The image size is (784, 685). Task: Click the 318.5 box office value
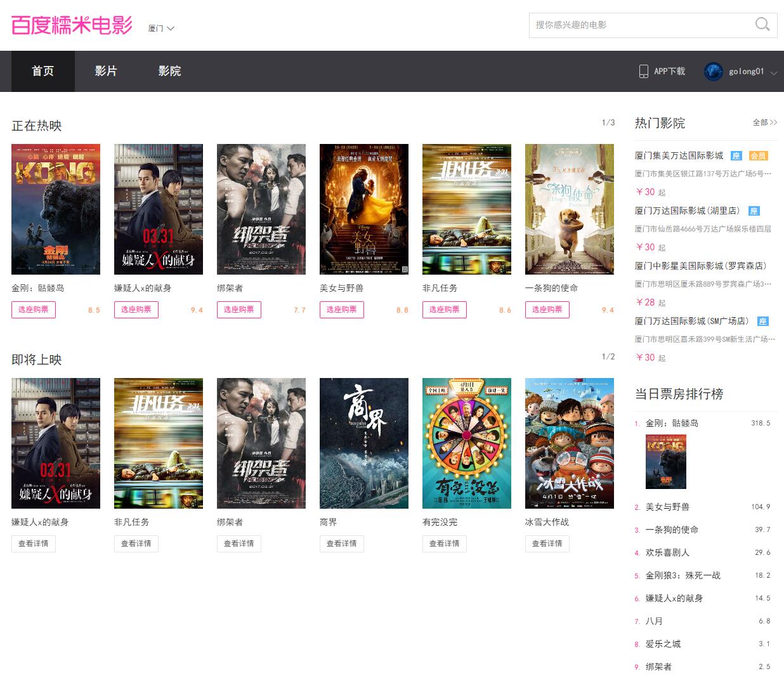pos(761,424)
